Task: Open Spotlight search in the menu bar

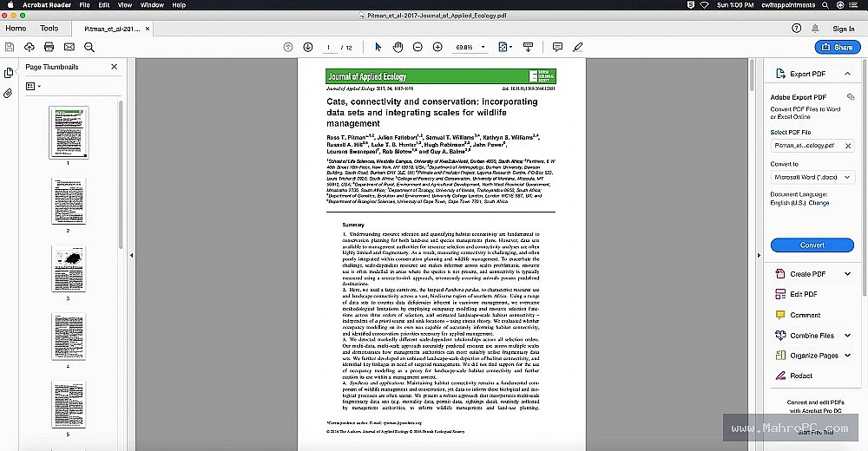Action: coord(825,5)
